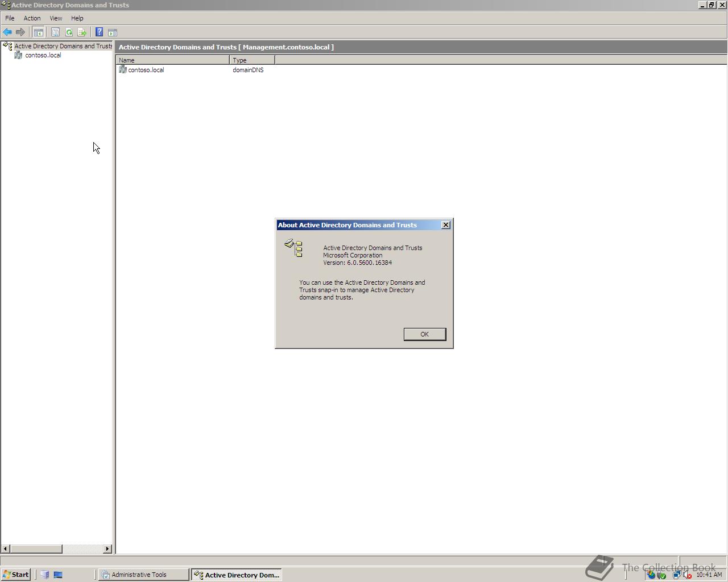The width and height of the screenshot is (728, 582).
Task: Close the About dialog with the X button
Action: coord(446,225)
